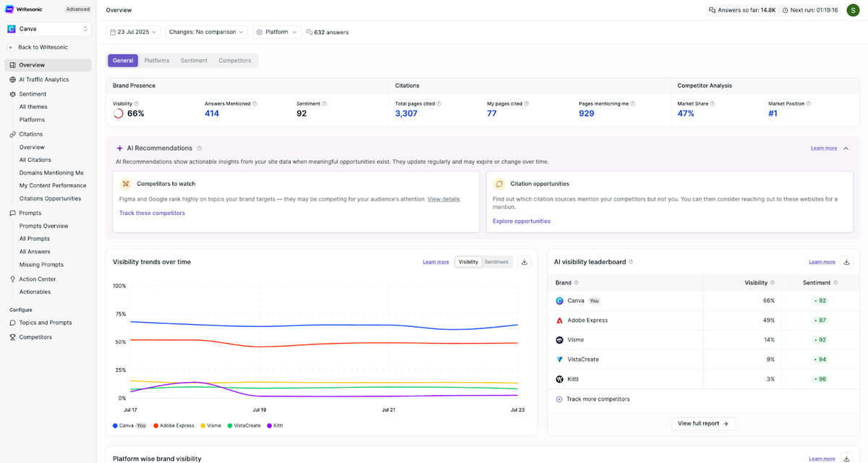Click View full report button
868x463 pixels.
click(703, 423)
